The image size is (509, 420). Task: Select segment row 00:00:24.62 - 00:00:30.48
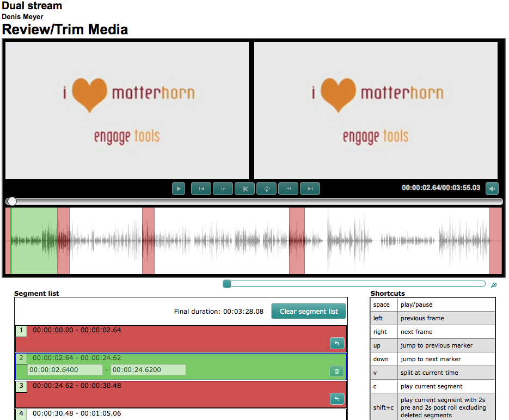181,394
